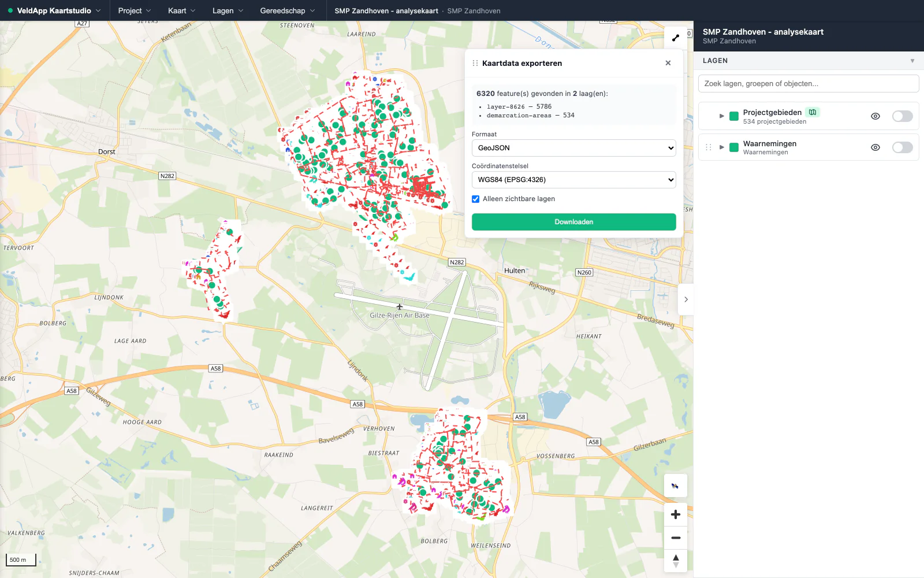Click the panel title SMP Zandhoven - analysekaart
The height and width of the screenshot is (578, 924).
763,32
